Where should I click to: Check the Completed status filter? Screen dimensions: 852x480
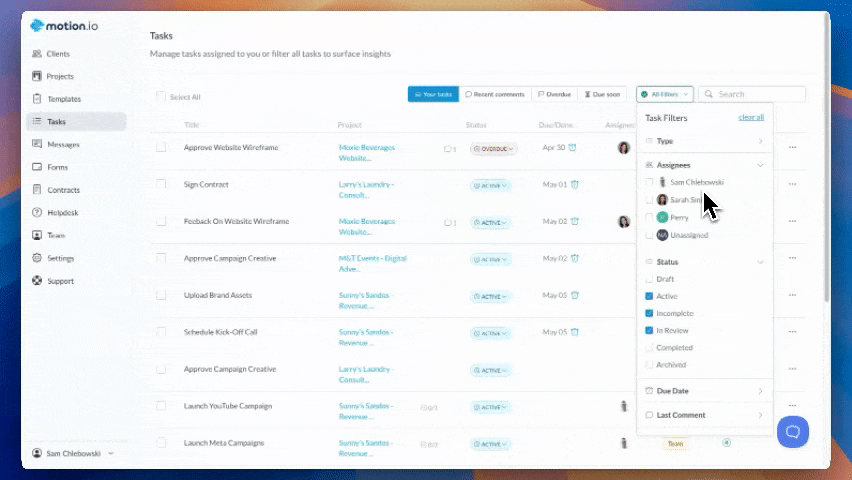(649, 347)
